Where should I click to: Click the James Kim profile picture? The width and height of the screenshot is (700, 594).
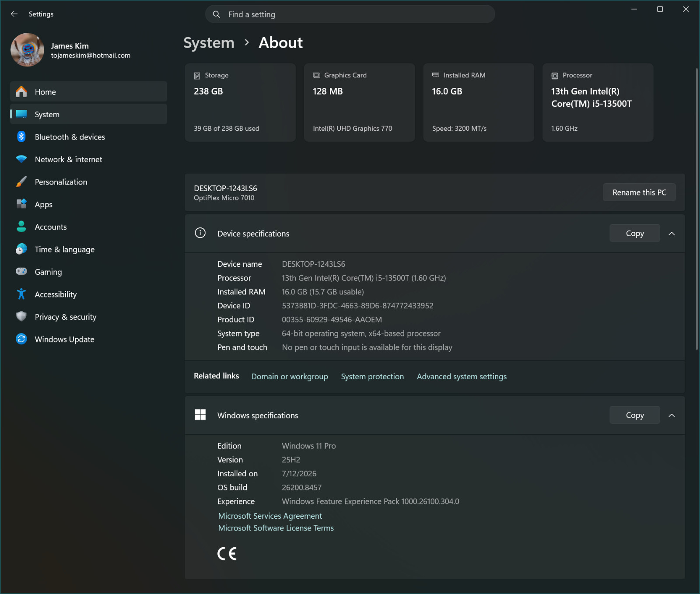click(x=27, y=50)
